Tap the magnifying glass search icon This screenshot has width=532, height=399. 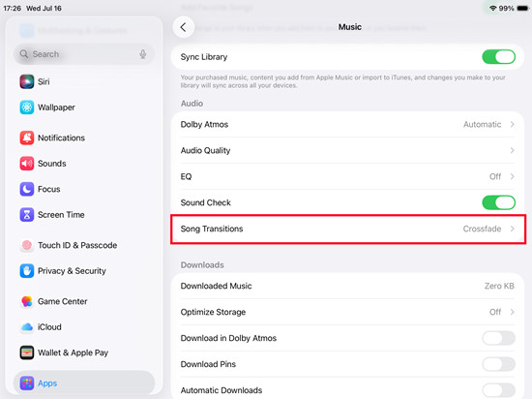coord(24,54)
